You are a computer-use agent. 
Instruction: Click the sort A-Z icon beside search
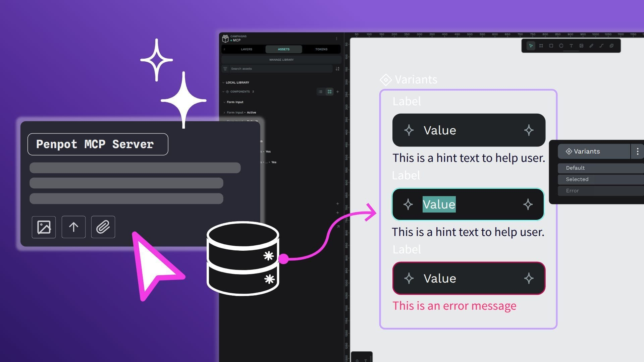[x=337, y=69]
